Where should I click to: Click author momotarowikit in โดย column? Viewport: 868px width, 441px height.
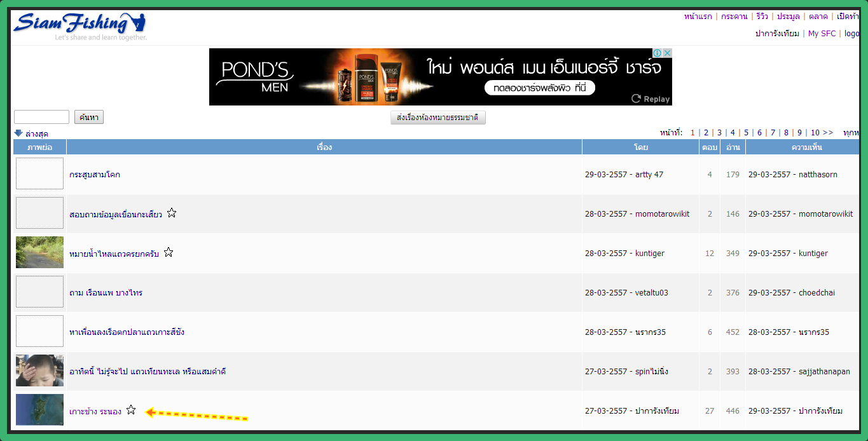pyautogui.click(x=663, y=214)
